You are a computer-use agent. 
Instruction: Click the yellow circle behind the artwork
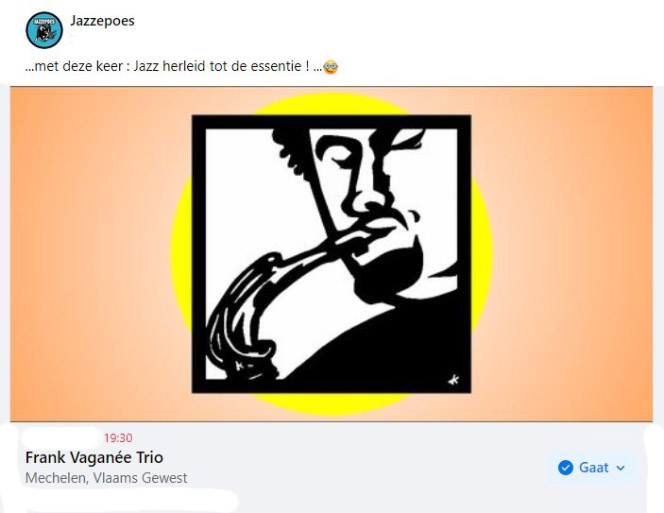(482, 254)
